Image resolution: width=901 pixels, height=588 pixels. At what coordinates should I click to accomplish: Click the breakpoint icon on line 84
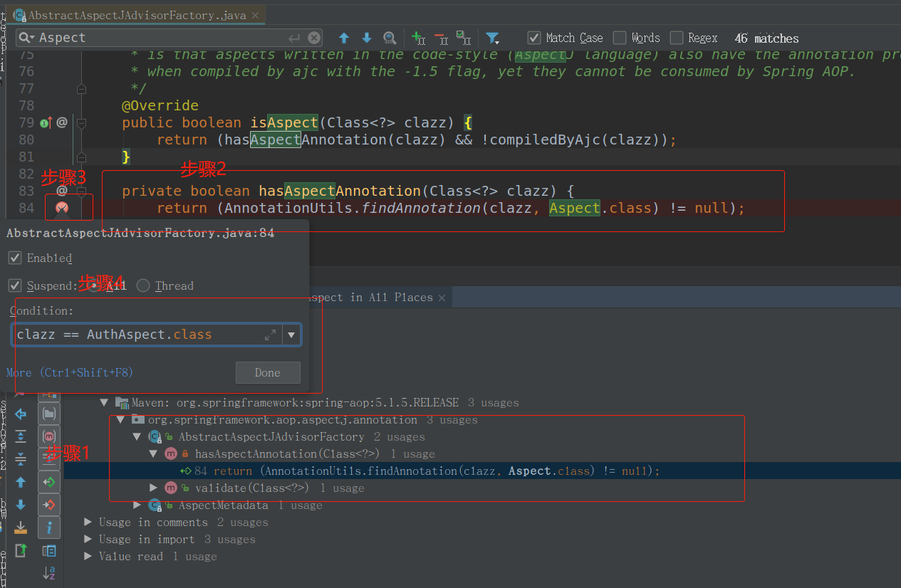point(63,208)
